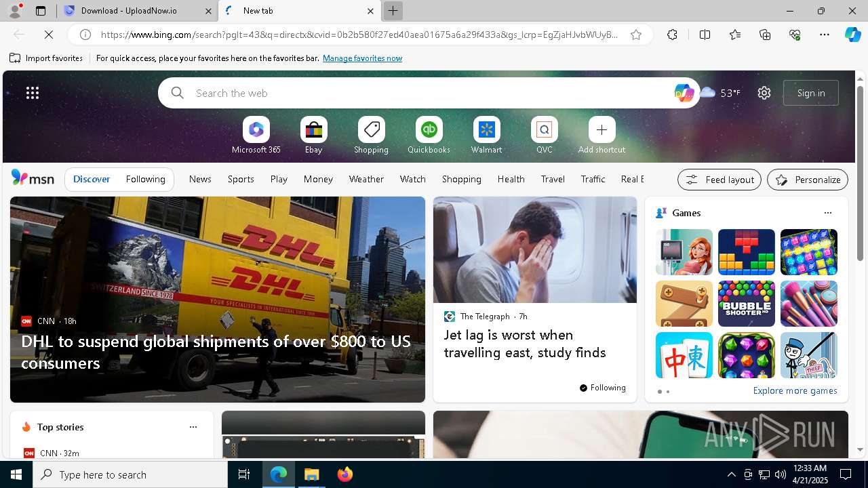Open the profile avatar icon
The width and height of the screenshot is (868, 488).
[14, 11]
